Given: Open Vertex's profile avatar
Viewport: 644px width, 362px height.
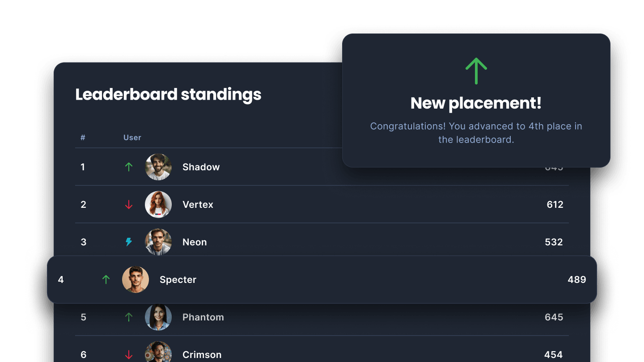Looking at the screenshot, I should [x=158, y=205].
